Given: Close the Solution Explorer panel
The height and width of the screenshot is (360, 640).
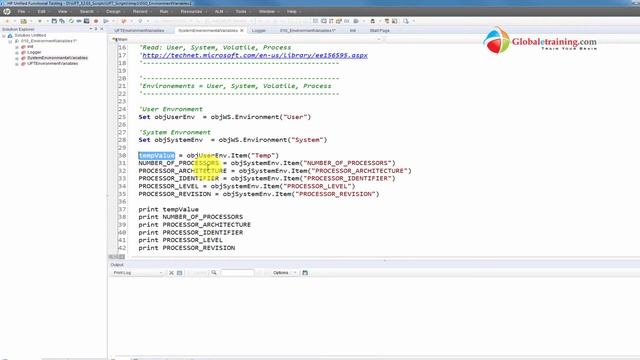Looking at the screenshot, I should coord(102,29).
